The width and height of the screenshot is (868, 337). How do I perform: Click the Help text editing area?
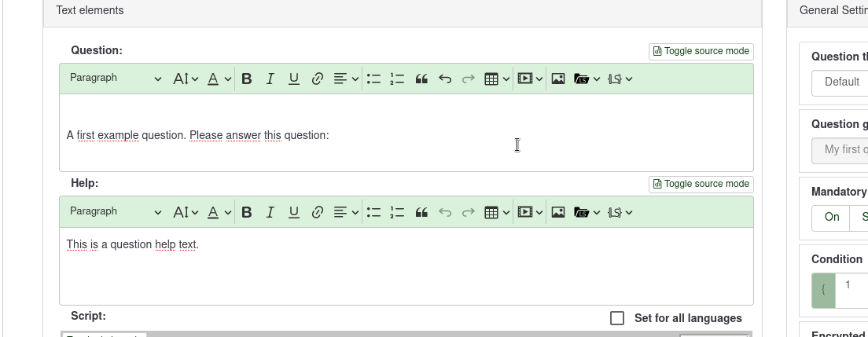(406, 266)
